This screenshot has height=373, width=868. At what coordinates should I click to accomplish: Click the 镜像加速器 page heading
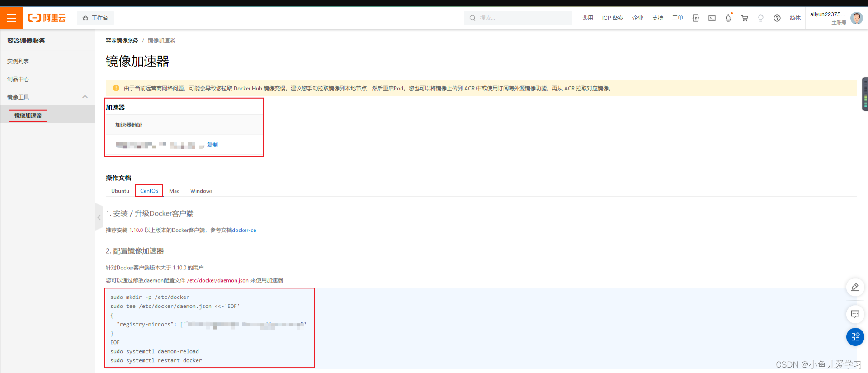137,61
